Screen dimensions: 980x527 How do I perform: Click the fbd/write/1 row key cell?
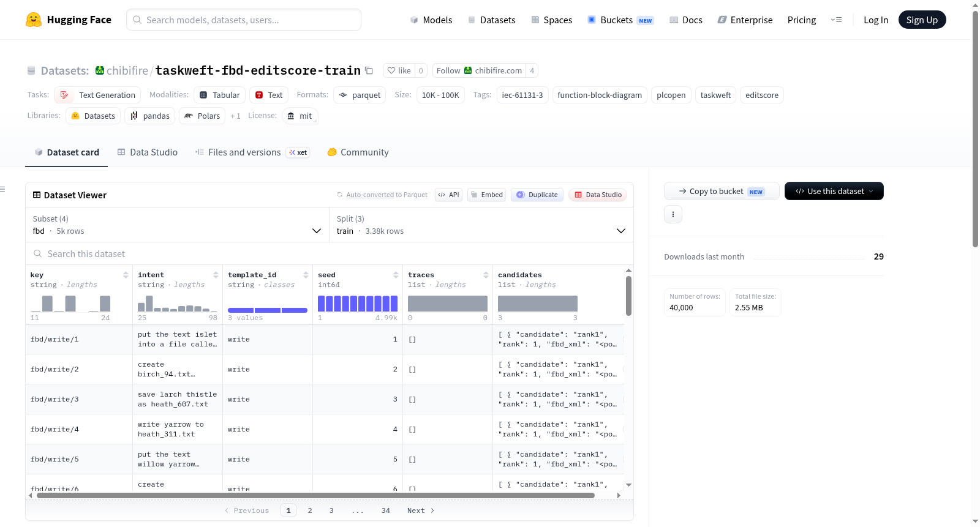pyautogui.click(x=79, y=339)
